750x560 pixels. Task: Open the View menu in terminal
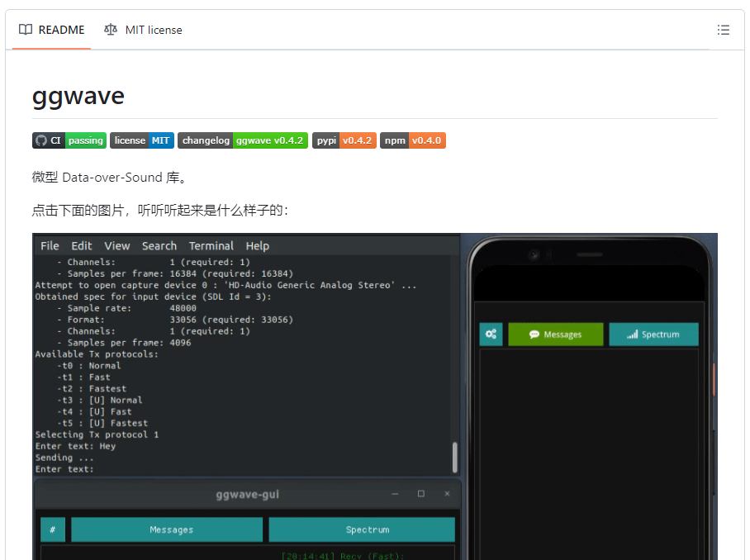click(117, 246)
